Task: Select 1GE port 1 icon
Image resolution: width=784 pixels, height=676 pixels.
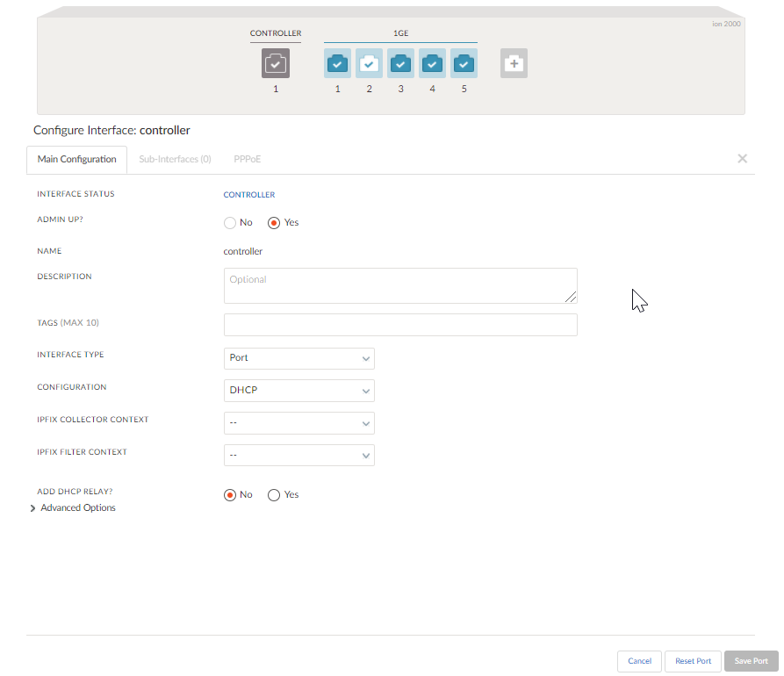Action: click(x=337, y=62)
